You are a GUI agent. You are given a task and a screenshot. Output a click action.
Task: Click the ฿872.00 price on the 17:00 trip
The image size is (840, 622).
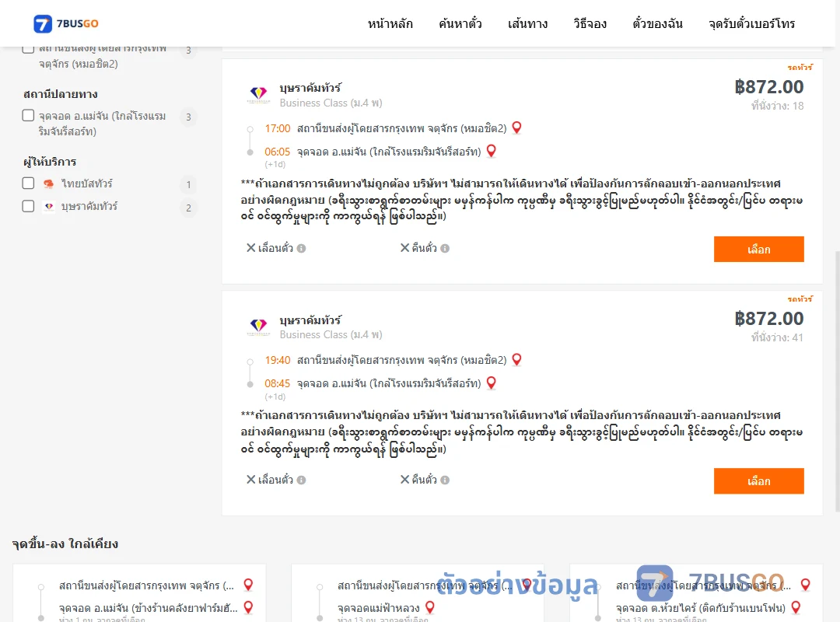click(768, 87)
